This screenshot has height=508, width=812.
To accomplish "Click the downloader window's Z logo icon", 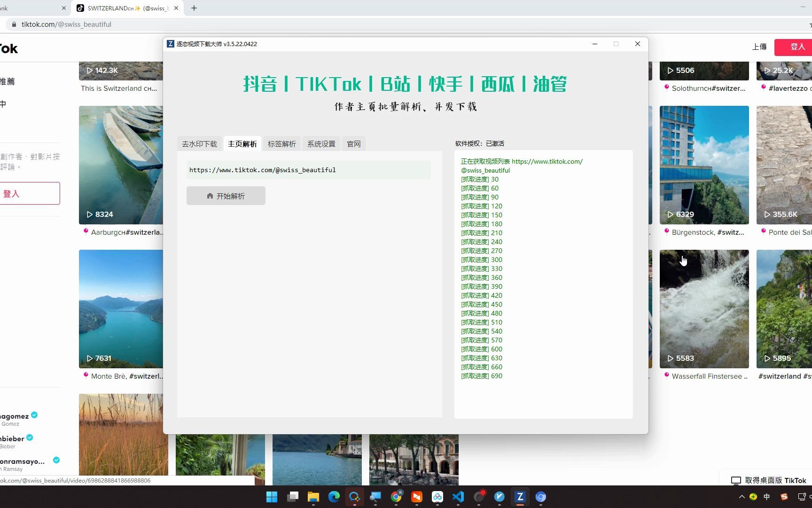I will click(x=171, y=44).
